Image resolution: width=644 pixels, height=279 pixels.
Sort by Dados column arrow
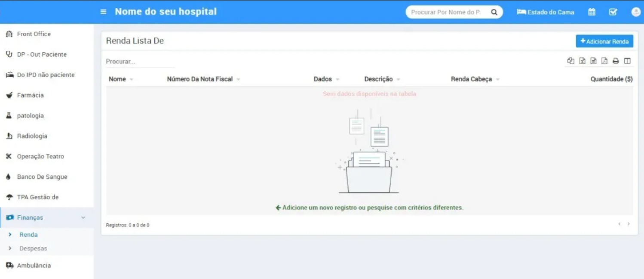tap(337, 80)
